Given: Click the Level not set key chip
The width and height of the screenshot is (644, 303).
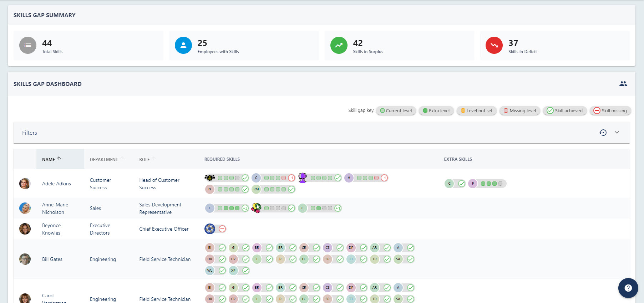Looking at the screenshot, I should point(477,111).
